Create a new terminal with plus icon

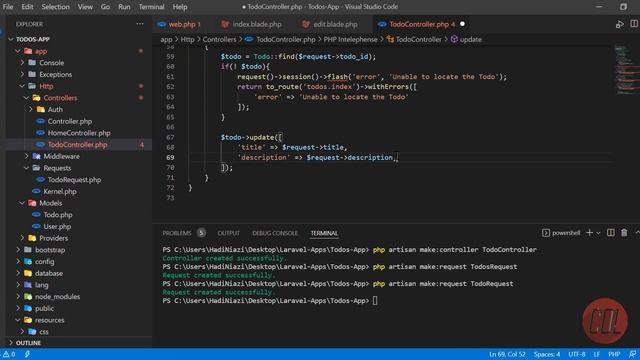(589, 233)
